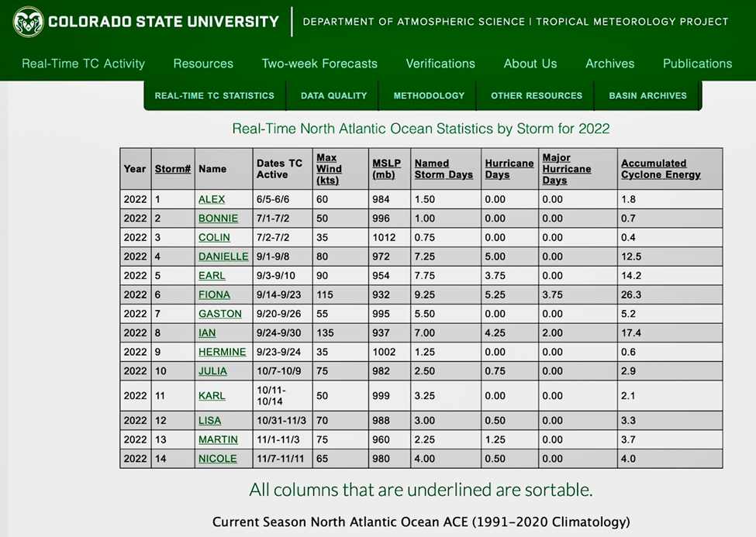Click the Colorado State University title text
Viewport: 756px width, 537px height.
[x=163, y=22]
